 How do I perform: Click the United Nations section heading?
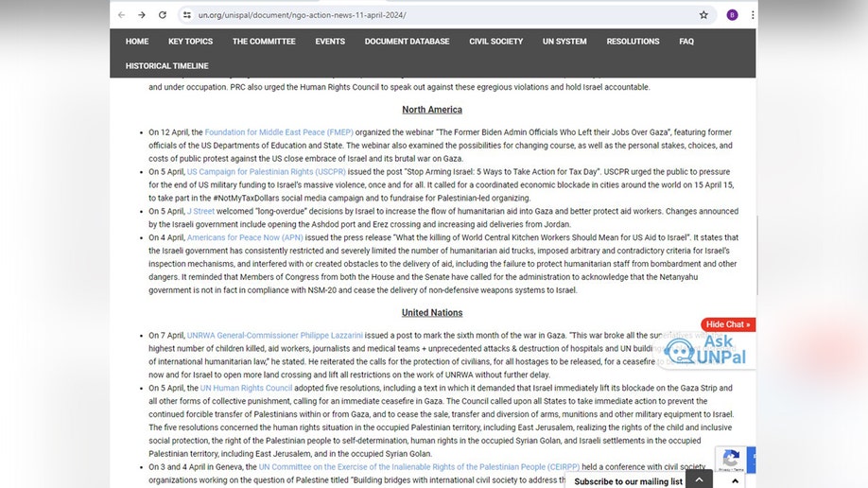(432, 313)
